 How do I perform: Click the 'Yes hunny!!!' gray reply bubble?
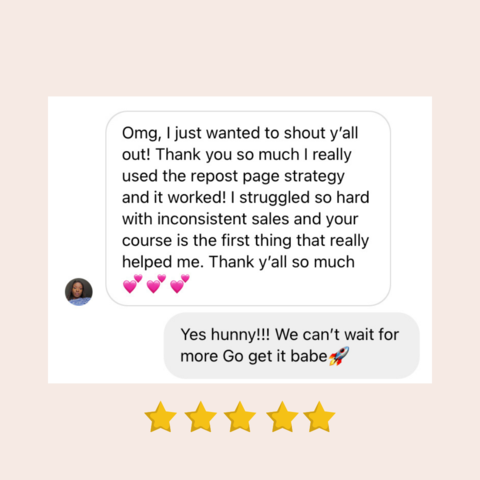292,345
